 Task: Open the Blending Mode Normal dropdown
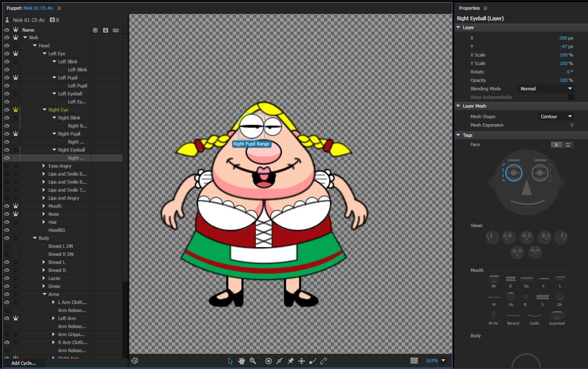(546, 89)
